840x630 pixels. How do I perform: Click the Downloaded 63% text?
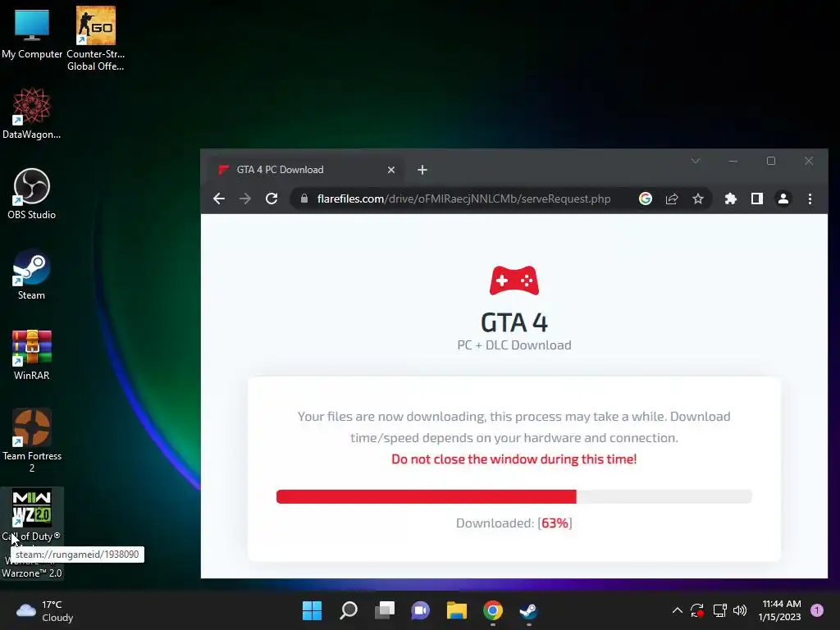click(x=514, y=523)
